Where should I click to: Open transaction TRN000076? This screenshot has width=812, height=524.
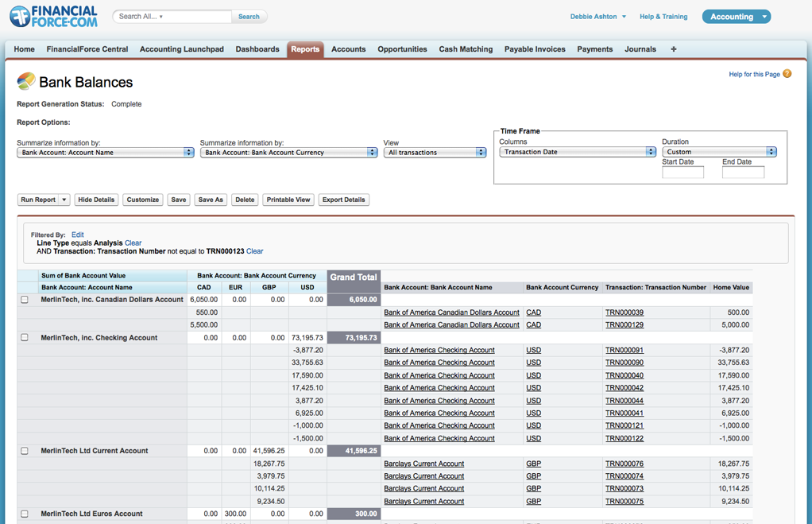(x=624, y=464)
